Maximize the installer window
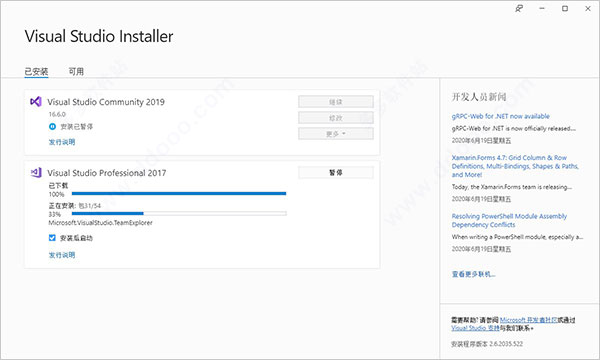This screenshot has height=360, width=600. 565,8
